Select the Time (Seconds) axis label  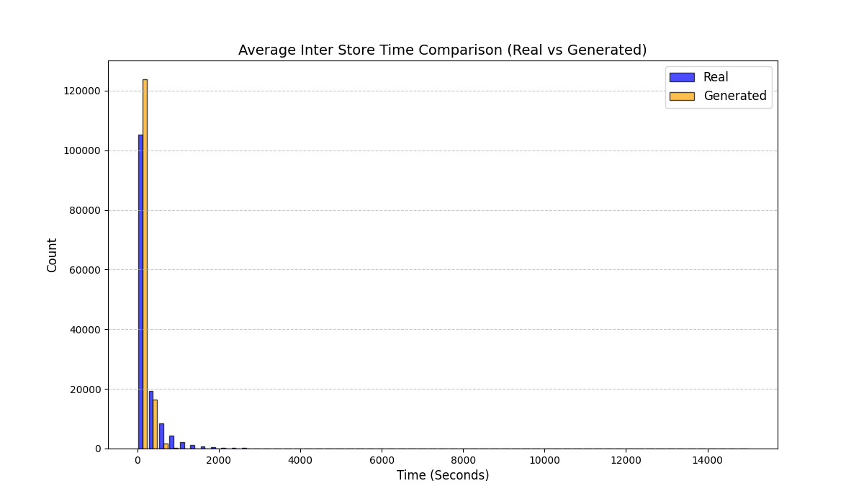coord(444,475)
